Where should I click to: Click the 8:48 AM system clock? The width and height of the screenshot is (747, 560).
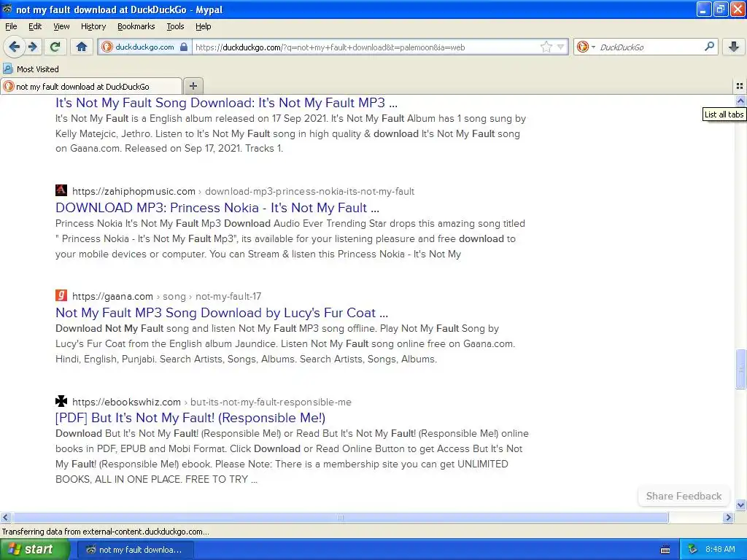[x=720, y=549]
